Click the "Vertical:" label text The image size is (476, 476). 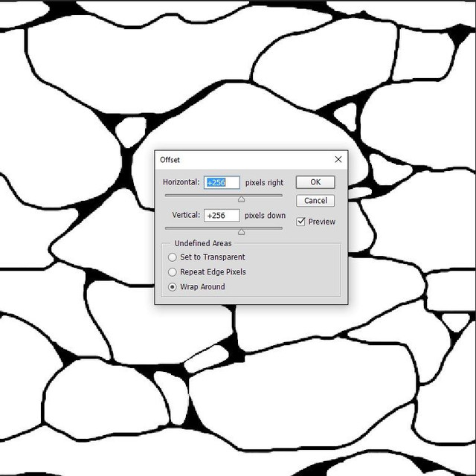[186, 215]
